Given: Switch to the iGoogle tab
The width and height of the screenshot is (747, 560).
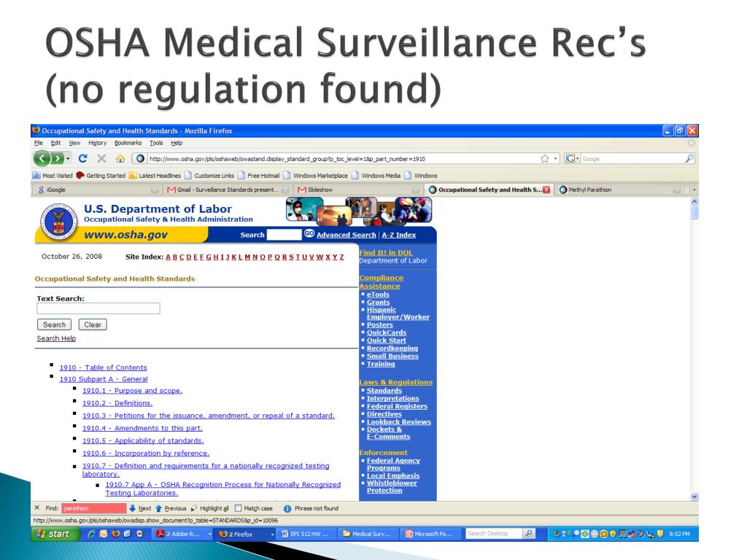Looking at the screenshot, I should [98, 190].
